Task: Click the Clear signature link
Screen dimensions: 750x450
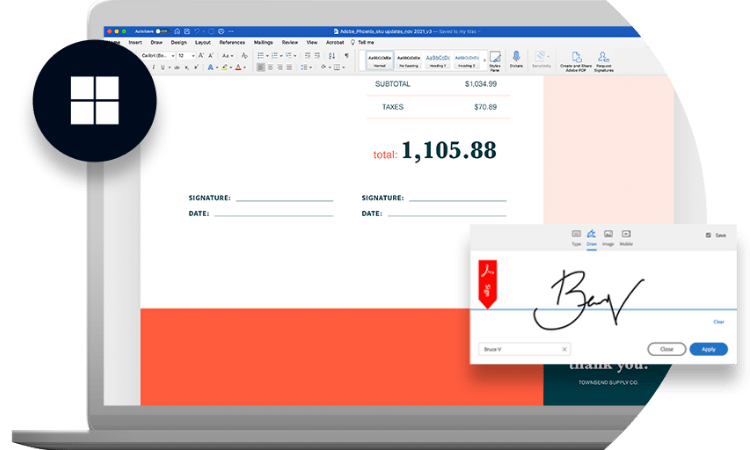Action: tap(718, 322)
